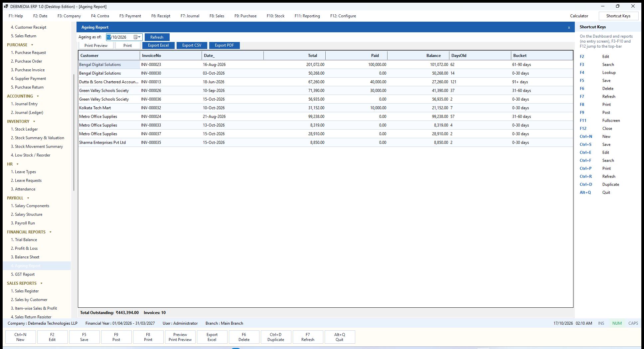Click the Export Excel button
This screenshot has height=349, width=644.
(x=158, y=45)
